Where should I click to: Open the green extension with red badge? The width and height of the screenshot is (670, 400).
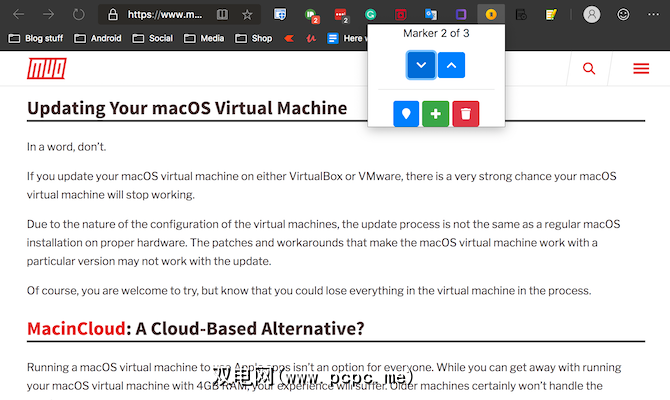tap(312, 15)
